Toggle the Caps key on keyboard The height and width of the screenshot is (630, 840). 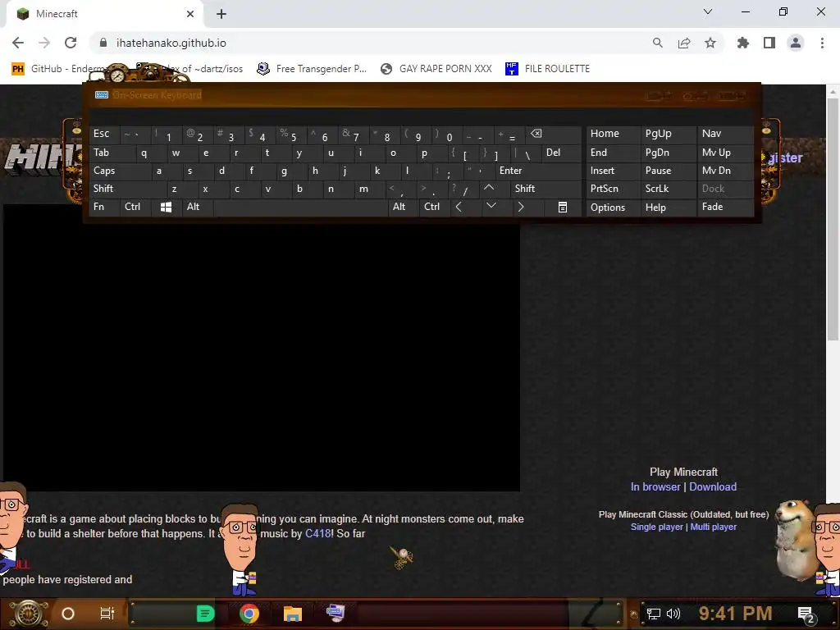point(121,171)
